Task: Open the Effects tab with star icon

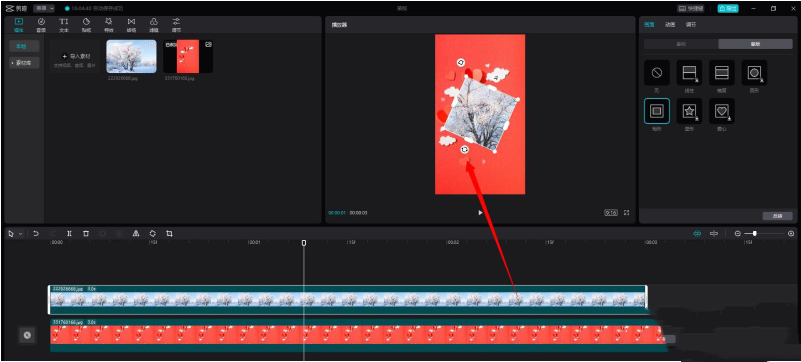Action: 108,25
